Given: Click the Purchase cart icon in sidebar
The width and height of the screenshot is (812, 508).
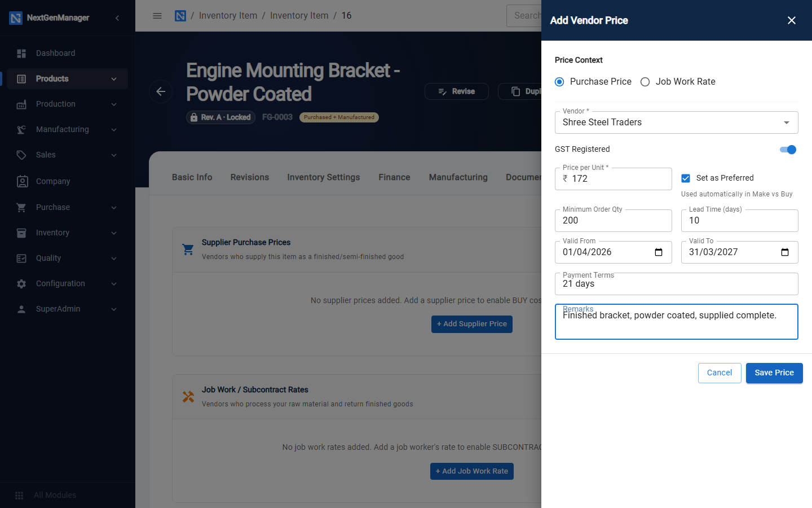Looking at the screenshot, I should (x=21, y=207).
